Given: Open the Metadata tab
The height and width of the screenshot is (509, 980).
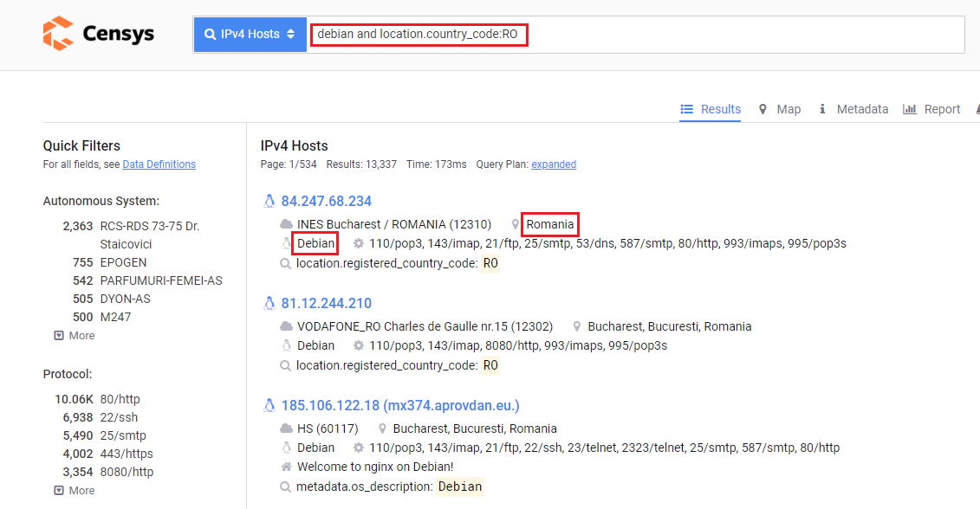Looking at the screenshot, I should 853,109.
